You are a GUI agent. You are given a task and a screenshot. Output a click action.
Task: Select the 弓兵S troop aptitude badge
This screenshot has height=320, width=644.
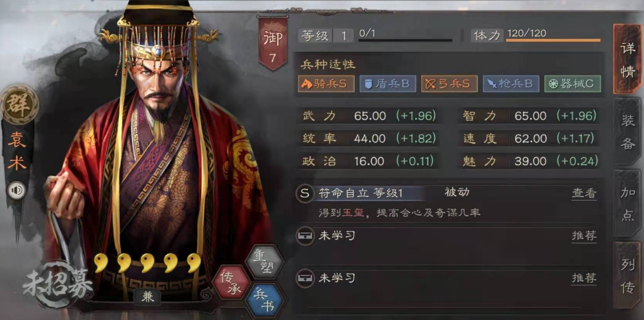pos(450,84)
